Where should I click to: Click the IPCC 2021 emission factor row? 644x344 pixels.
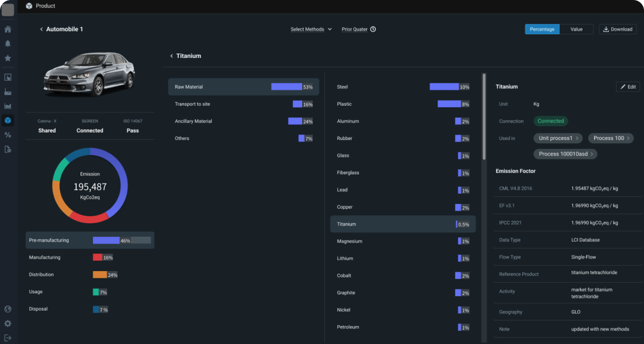tap(567, 223)
